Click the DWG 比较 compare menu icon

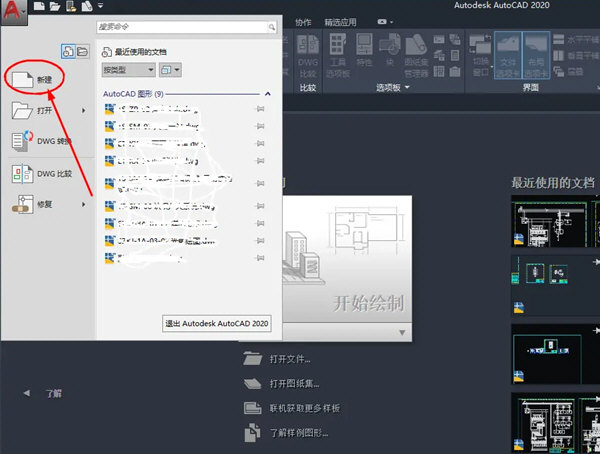[22, 174]
